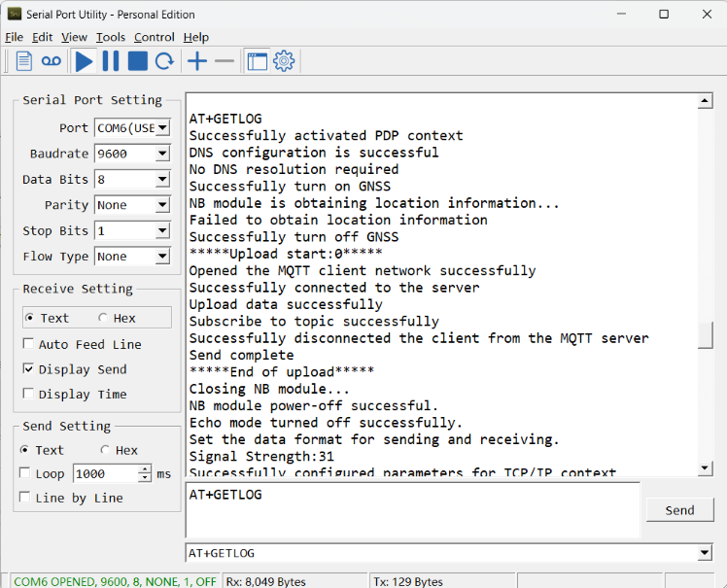
Task: Expand the Data Bits dropdown
Action: tap(162, 180)
